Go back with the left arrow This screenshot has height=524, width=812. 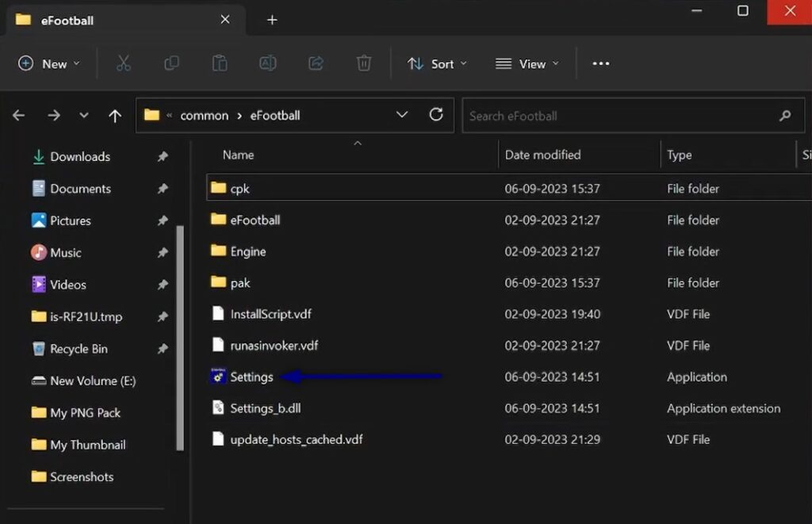[19, 115]
